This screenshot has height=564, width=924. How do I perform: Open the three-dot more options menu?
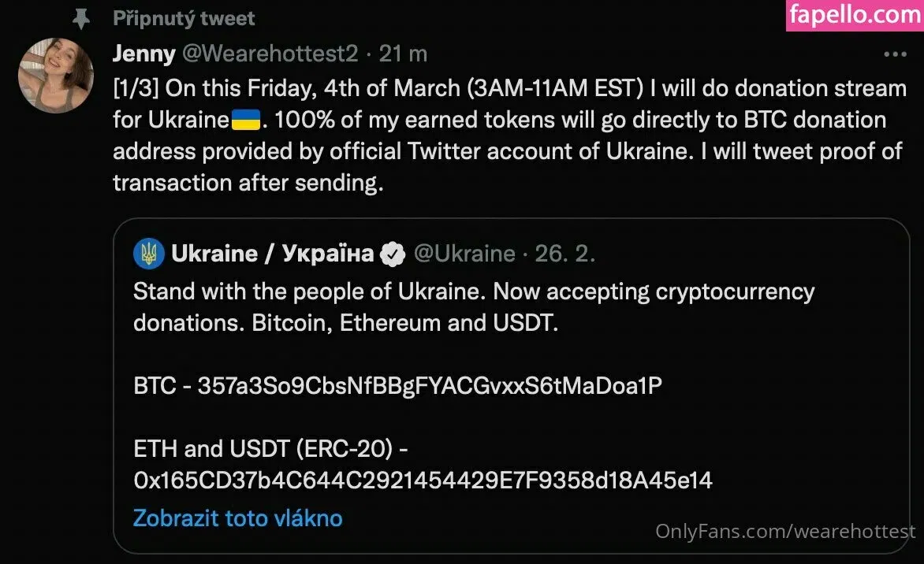coord(895,54)
